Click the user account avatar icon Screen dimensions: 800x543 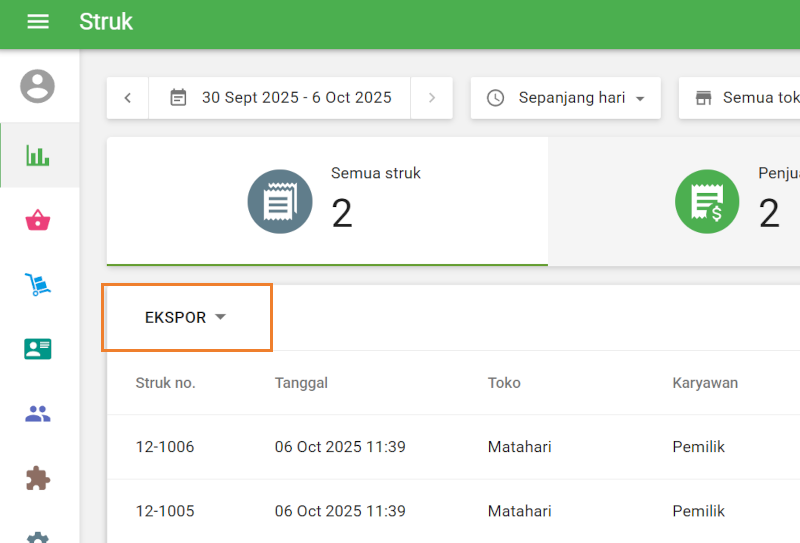tap(38, 86)
